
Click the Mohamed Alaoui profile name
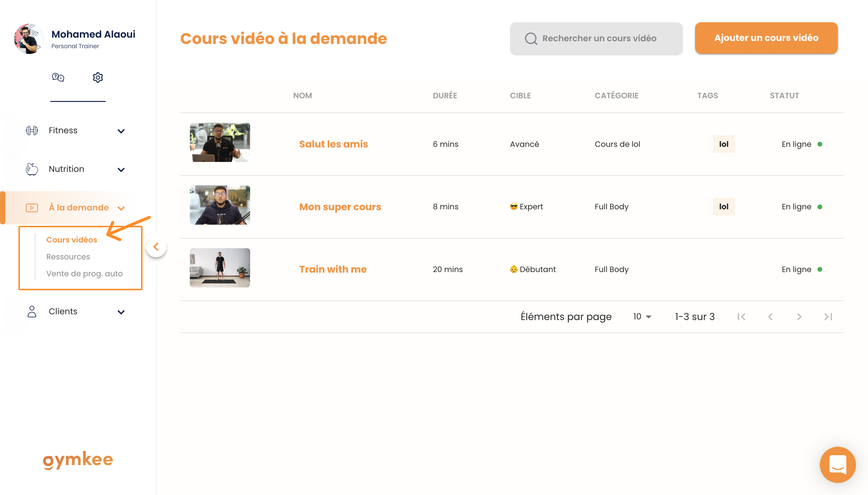[x=93, y=34]
